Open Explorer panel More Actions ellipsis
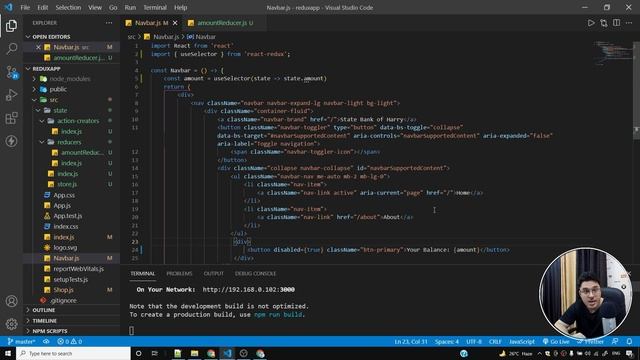640x360 pixels. [x=109, y=23]
